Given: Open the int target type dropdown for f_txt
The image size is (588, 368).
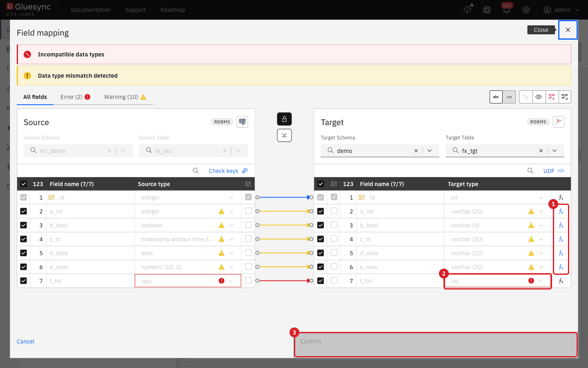Looking at the screenshot, I should 541,281.
